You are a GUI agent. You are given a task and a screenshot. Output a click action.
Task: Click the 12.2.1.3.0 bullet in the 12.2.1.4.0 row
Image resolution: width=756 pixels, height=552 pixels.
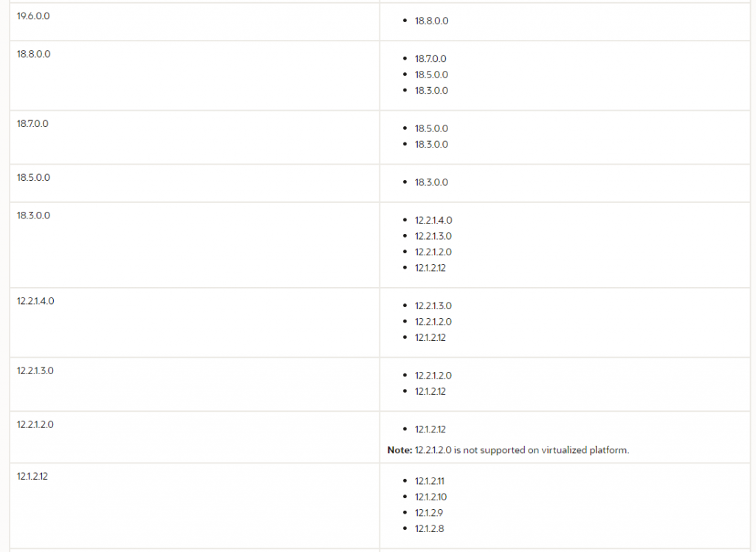click(433, 306)
